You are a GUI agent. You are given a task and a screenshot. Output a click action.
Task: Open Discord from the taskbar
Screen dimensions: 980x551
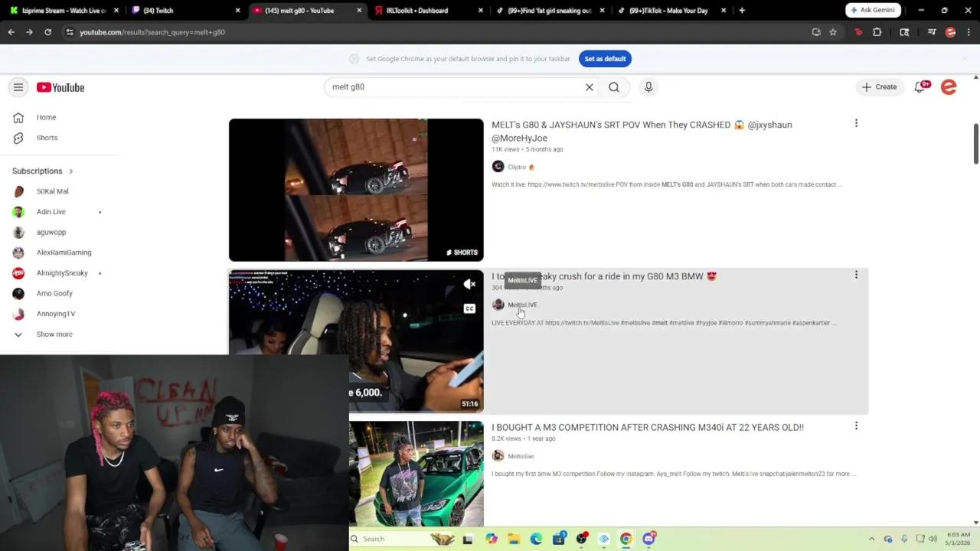[x=649, y=539]
